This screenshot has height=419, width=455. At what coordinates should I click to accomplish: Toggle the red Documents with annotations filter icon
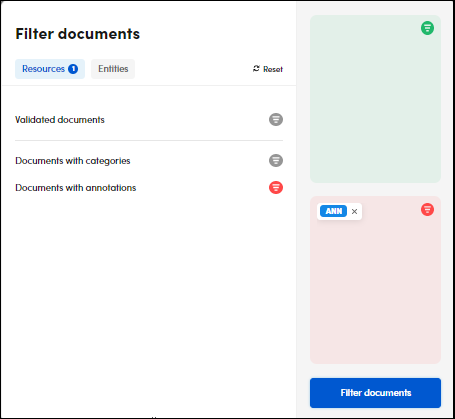pyautogui.click(x=276, y=187)
